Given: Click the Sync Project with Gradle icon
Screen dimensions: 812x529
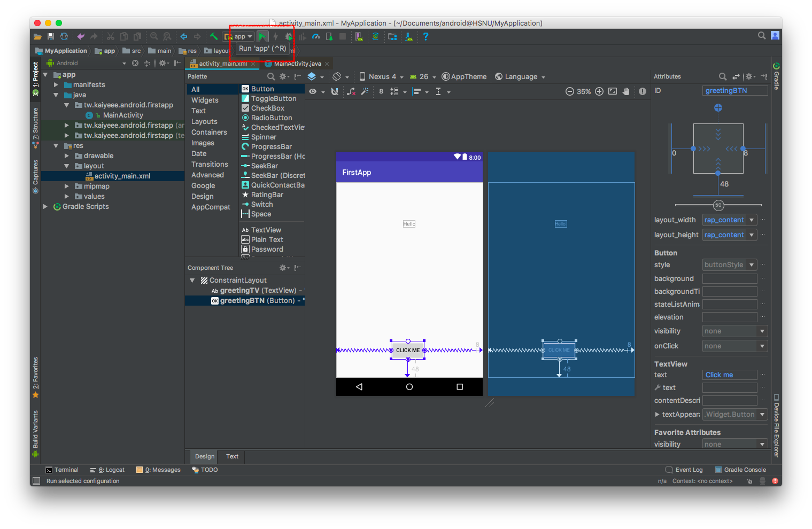Looking at the screenshot, I should 375,36.
